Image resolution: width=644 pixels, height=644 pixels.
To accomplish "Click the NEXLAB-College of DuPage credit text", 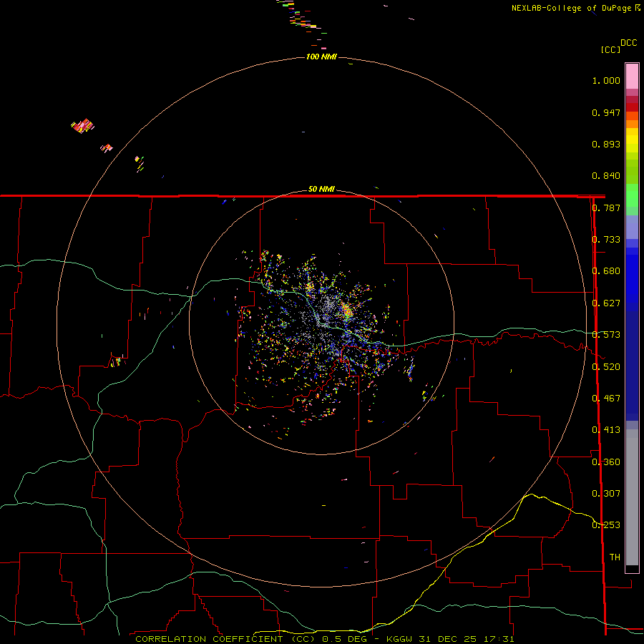I will click(571, 8).
